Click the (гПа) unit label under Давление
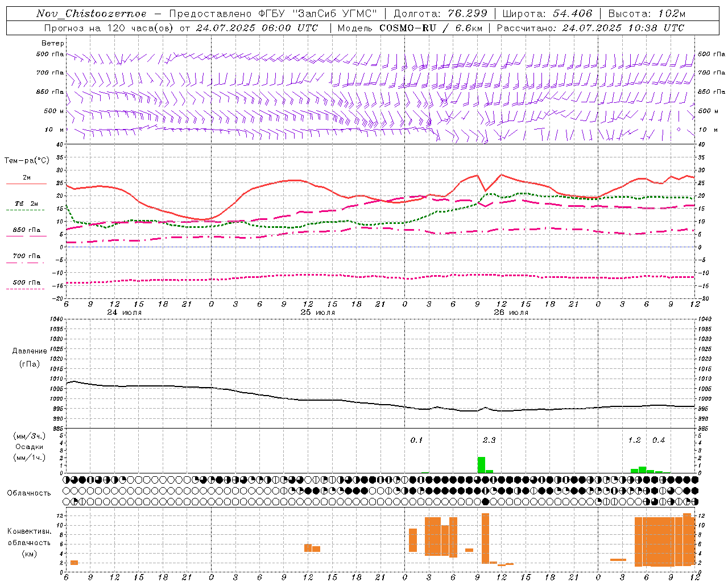 30,364
